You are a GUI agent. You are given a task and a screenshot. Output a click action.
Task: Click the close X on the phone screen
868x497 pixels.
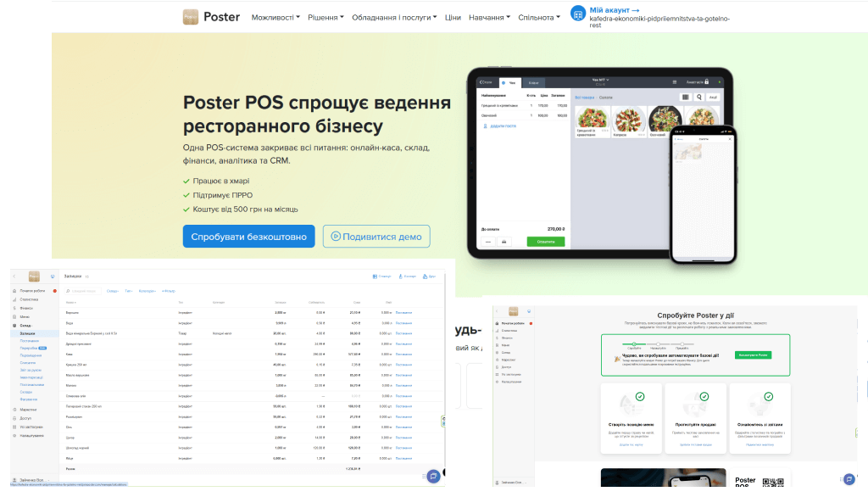tap(730, 139)
